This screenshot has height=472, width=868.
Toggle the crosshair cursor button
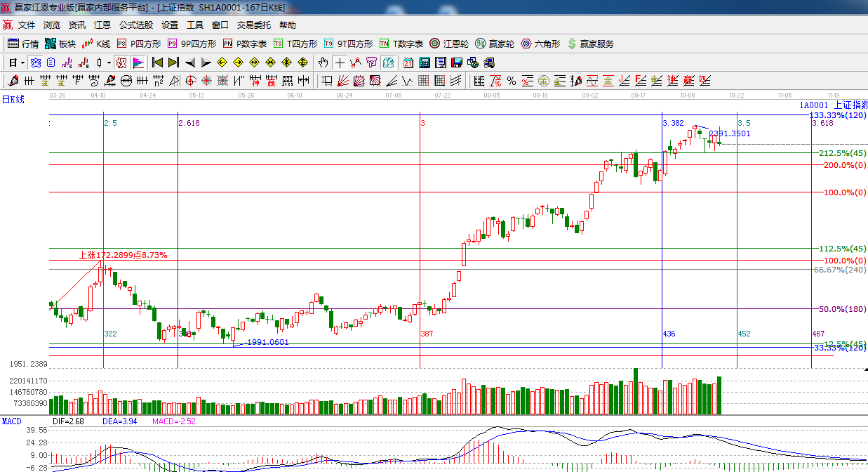340,63
